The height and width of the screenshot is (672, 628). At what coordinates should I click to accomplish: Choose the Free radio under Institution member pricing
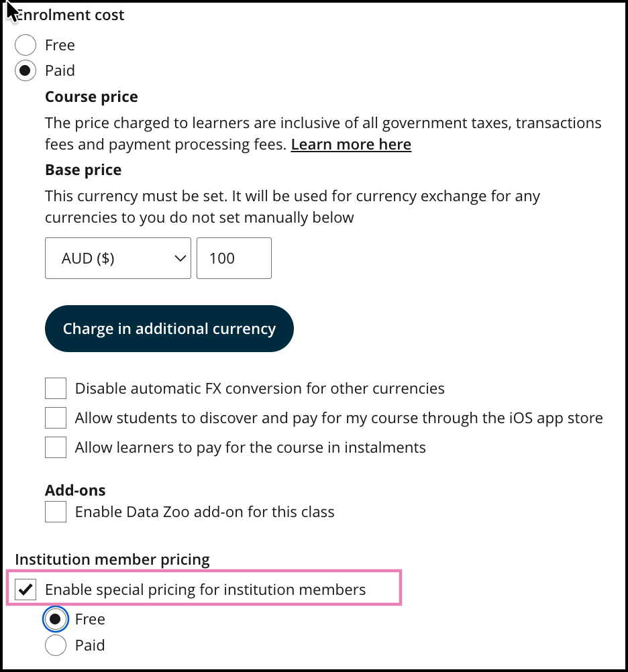click(56, 619)
